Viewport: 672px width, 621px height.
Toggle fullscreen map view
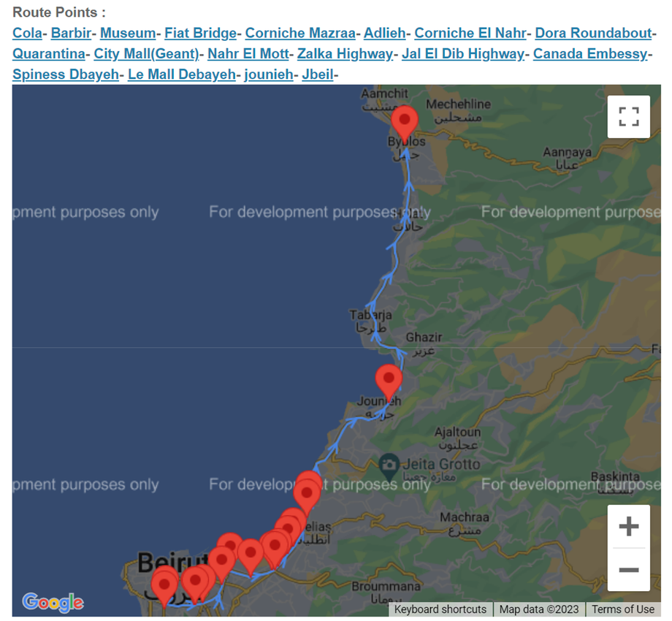tap(628, 117)
